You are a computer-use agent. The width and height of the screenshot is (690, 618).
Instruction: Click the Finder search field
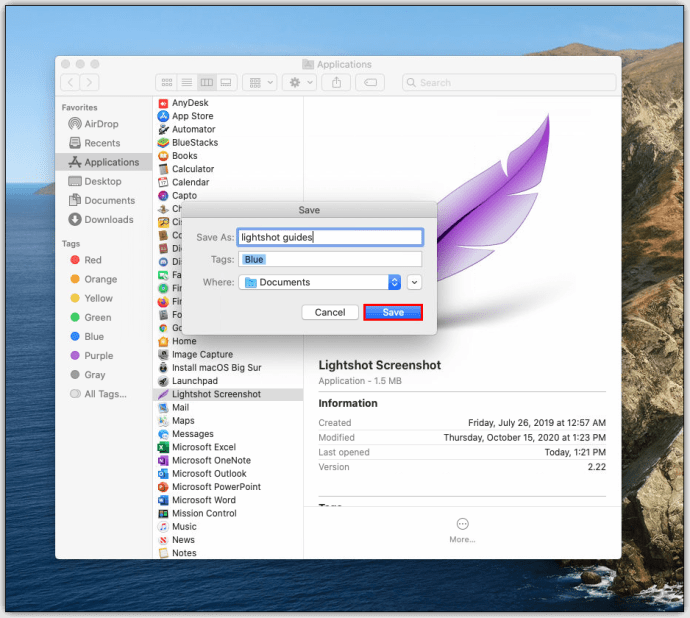(509, 82)
